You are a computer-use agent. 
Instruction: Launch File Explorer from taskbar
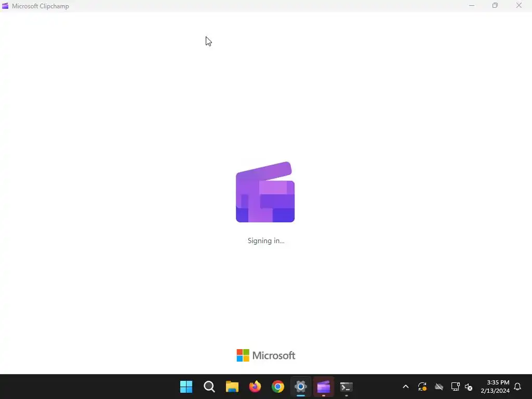[232, 387]
